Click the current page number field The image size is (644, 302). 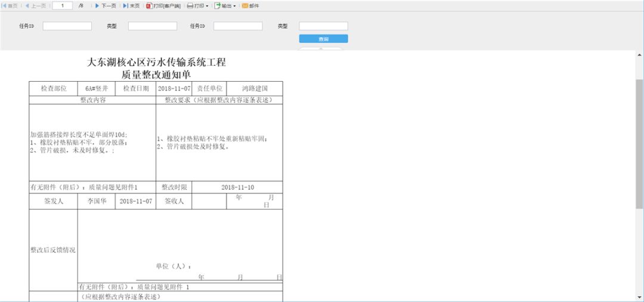click(x=63, y=6)
